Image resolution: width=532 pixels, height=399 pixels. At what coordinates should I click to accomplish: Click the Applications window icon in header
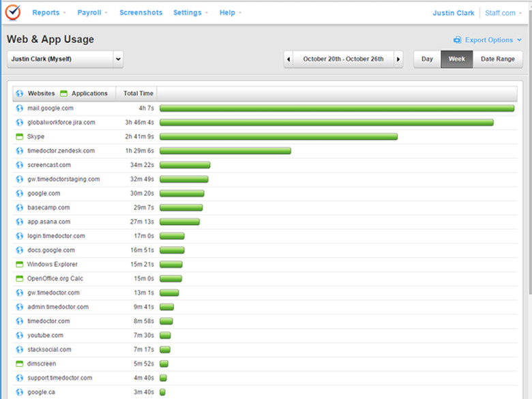(64, 93)
